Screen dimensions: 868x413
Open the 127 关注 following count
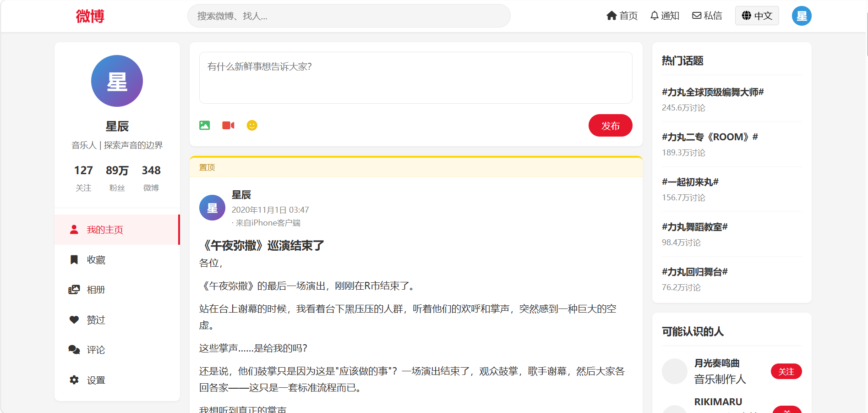pyautogui.click(x=83, y=178)
